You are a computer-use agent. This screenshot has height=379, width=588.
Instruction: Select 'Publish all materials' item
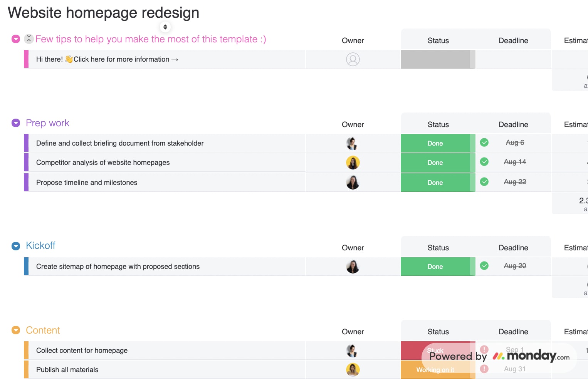[67, 370]
